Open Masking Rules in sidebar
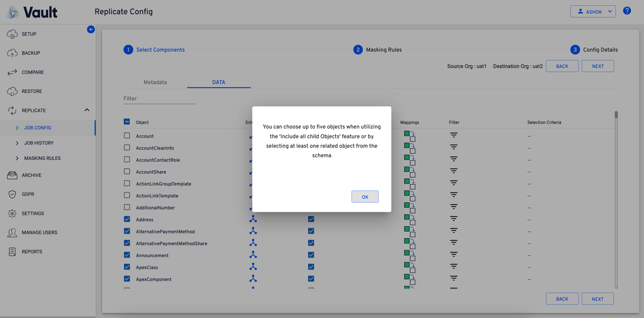Viewport: 644px width, 318px height. [x=42, y=158]
